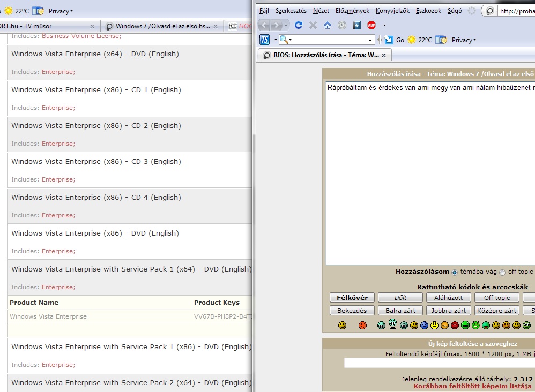Open the Bookmarks star book icon
This screenshot has height=392, width=535.
(x=357, y=25)
